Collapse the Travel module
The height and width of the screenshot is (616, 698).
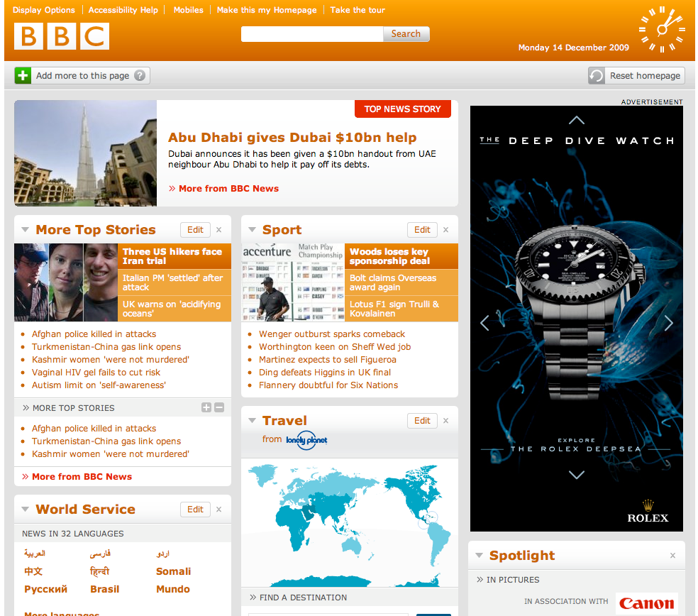click(x=252, y=420)
